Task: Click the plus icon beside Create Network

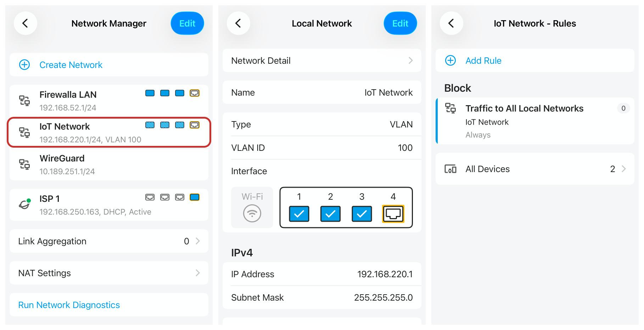Action: tap(24, 65)
